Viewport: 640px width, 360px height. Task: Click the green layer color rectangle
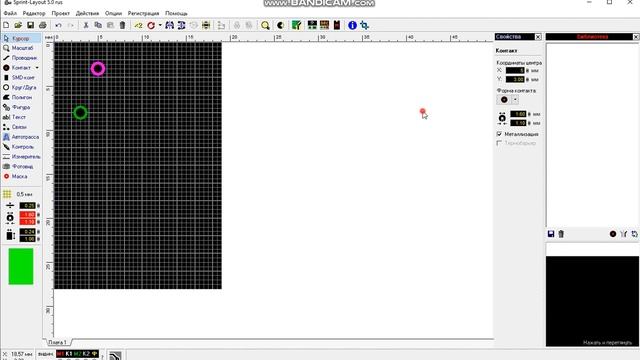(x=21, y=267)
